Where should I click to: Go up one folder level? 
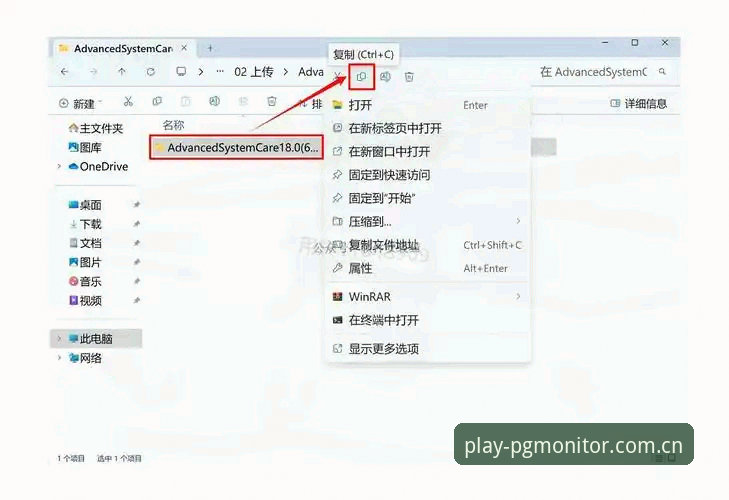[x=122, y=72]
